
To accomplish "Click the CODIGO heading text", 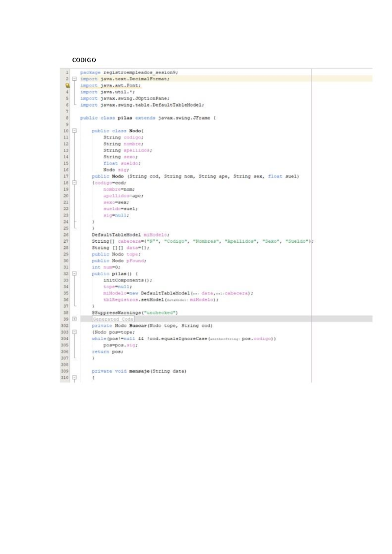I will point(84,60).
